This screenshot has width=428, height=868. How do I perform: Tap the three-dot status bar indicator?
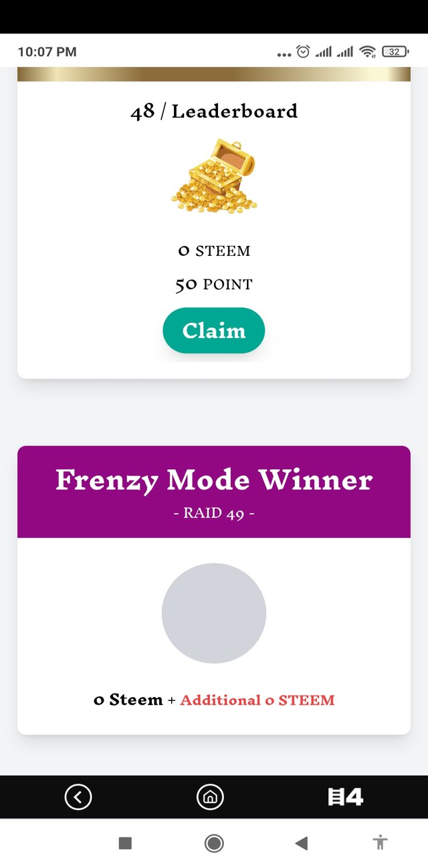284,54
